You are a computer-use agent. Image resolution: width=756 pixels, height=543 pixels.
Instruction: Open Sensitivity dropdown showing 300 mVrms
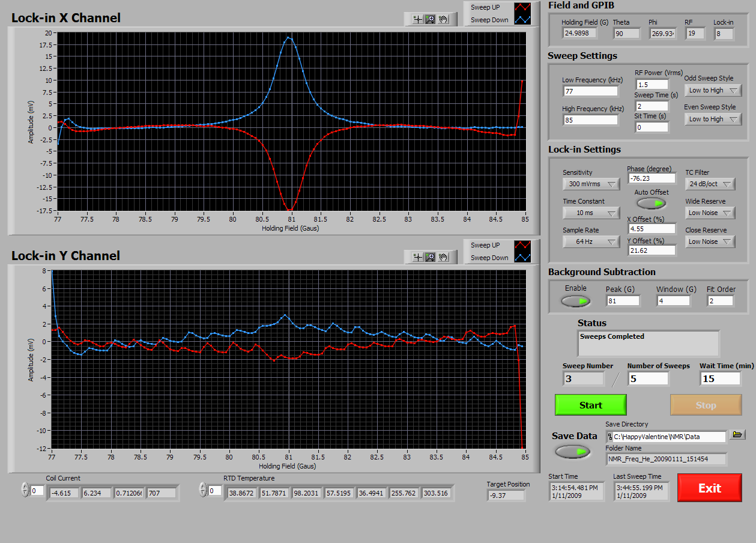point(591,184)
